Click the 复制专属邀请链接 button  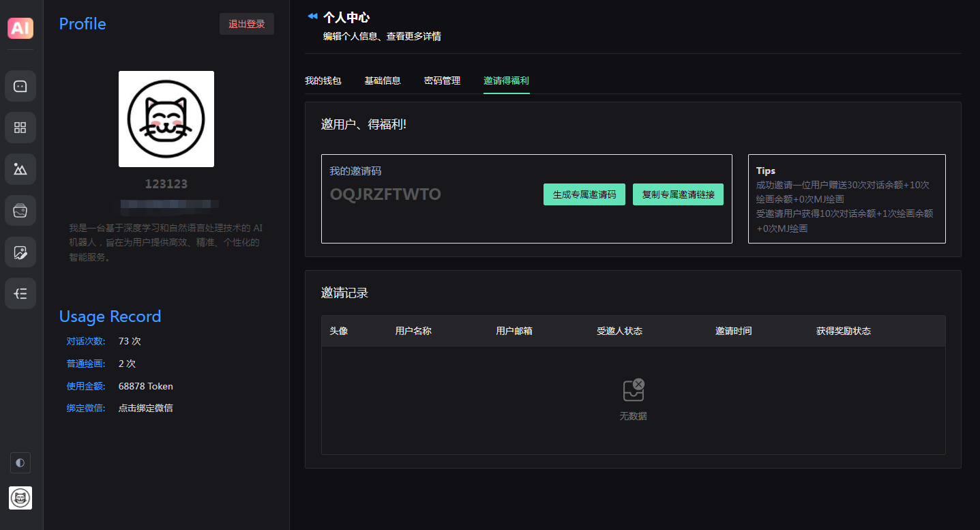(x=678, y=194)
